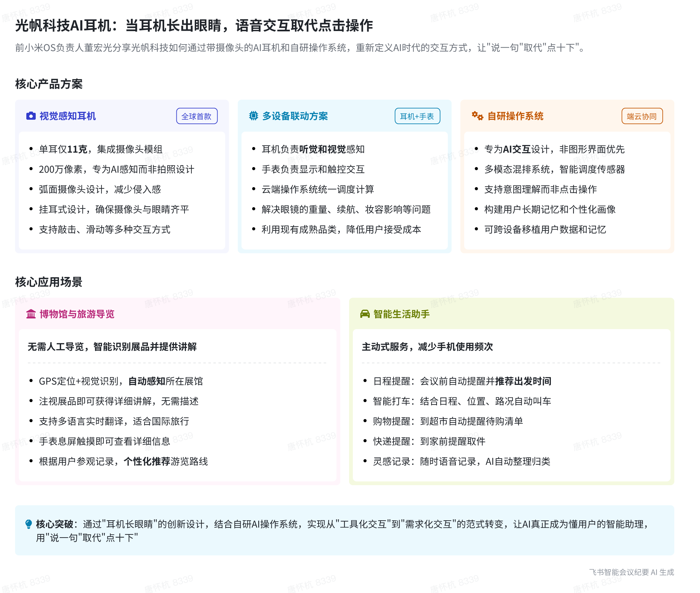Viewport: 700px width, 593px height.
Task: Click the 博物馆与旅游导览 card title
Action: tap(77, 314)
